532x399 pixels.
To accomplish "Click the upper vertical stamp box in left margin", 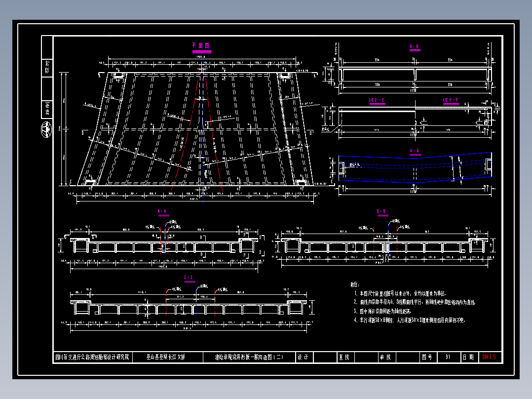I will tap(47, 67).
